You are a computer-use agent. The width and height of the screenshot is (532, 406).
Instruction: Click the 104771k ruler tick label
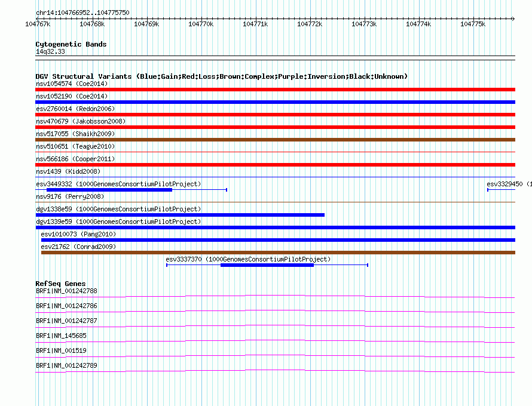pyautogui.click(x=255, y=24)
